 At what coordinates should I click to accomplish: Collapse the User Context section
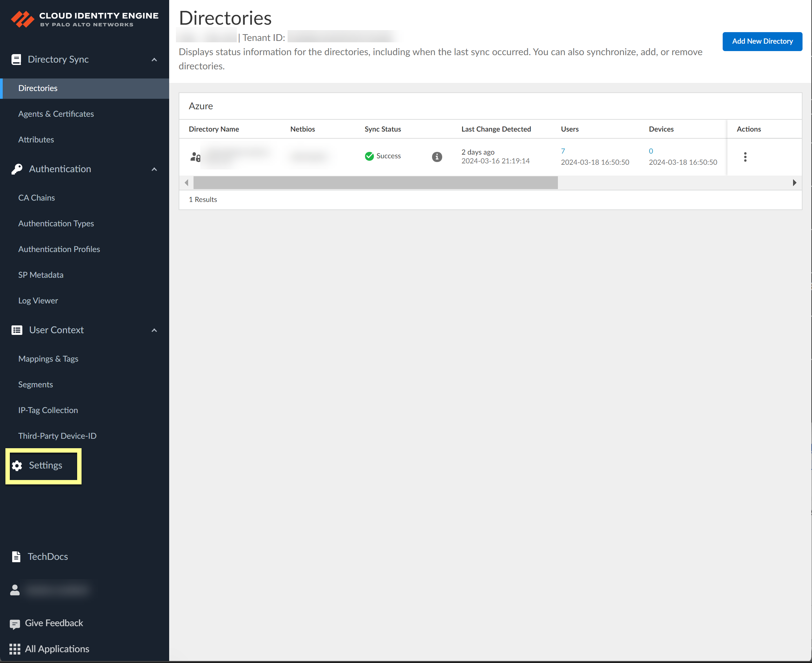[154, 330]
